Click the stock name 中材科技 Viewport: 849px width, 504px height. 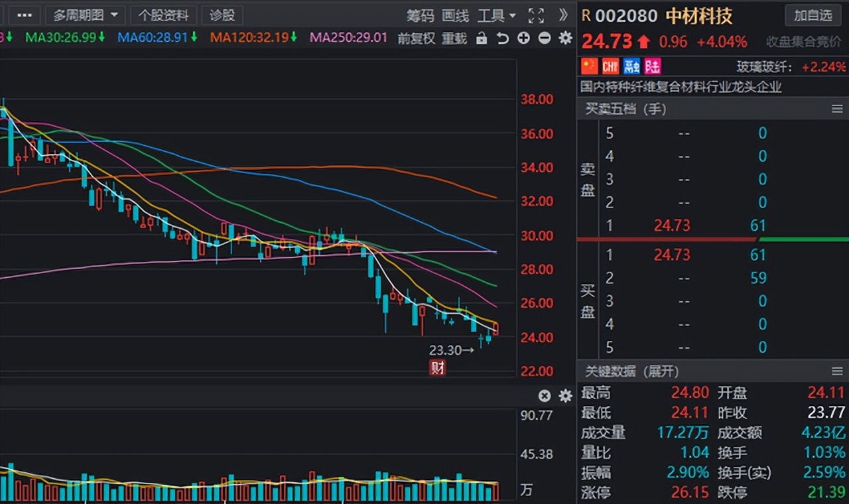point(699,16)
